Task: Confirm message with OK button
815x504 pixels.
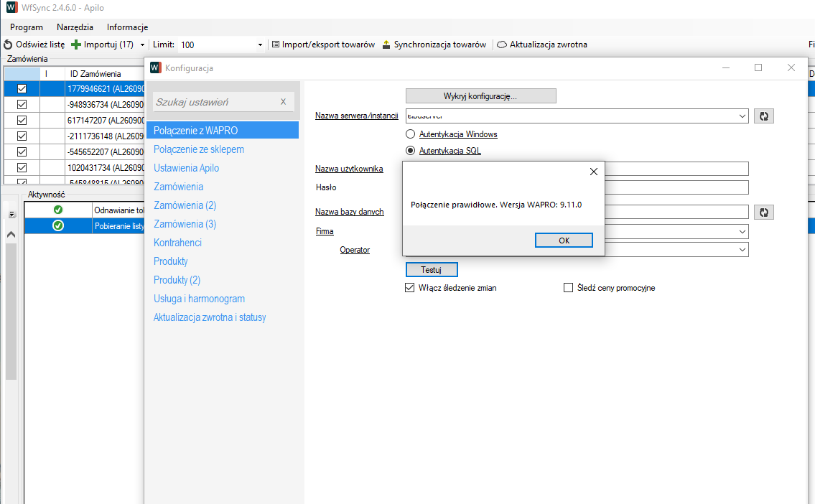Action: click(x=564, y=240)
